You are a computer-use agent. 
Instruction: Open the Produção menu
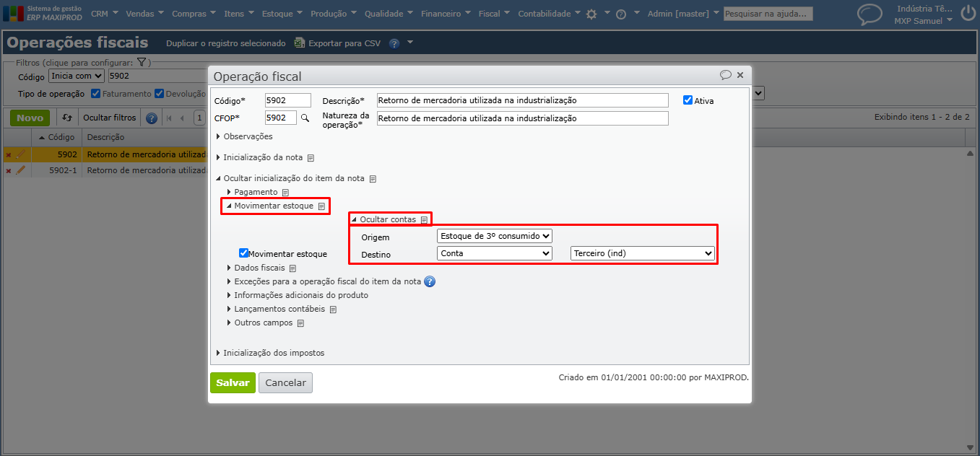333,14
